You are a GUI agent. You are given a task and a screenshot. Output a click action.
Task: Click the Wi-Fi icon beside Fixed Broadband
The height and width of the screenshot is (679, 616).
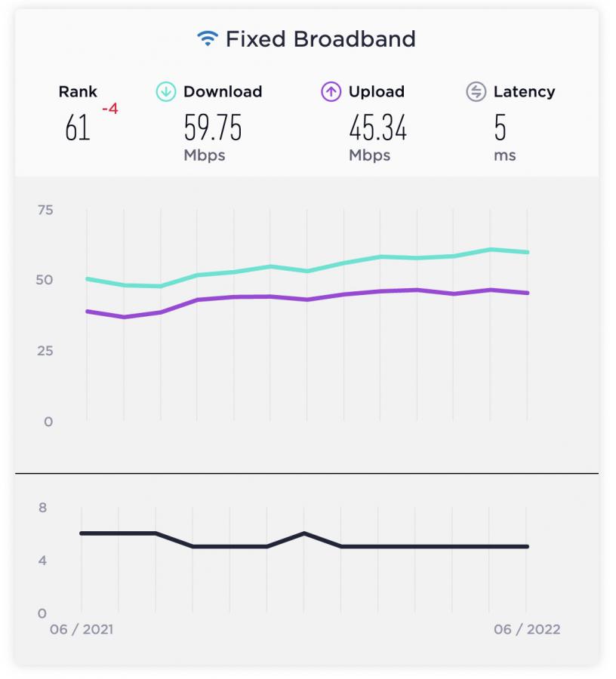coord(208,39)
